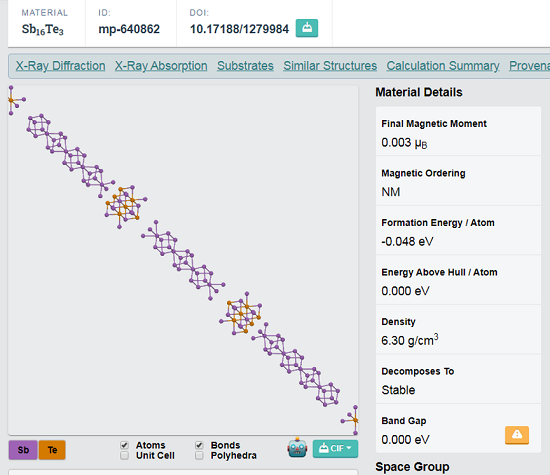Open the Substrates link
Viewport: 550px width, 475px height.
pos(245,66)
